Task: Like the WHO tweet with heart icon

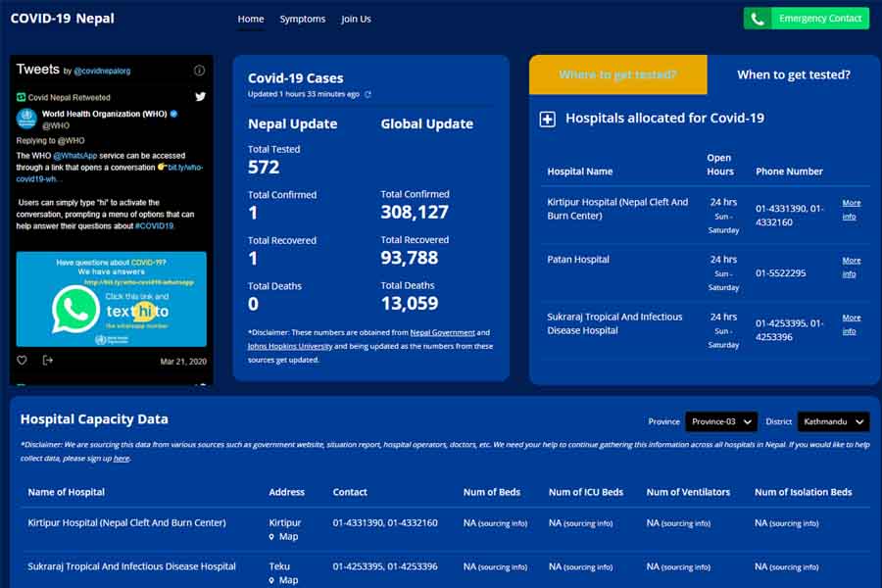Action: 23,361
